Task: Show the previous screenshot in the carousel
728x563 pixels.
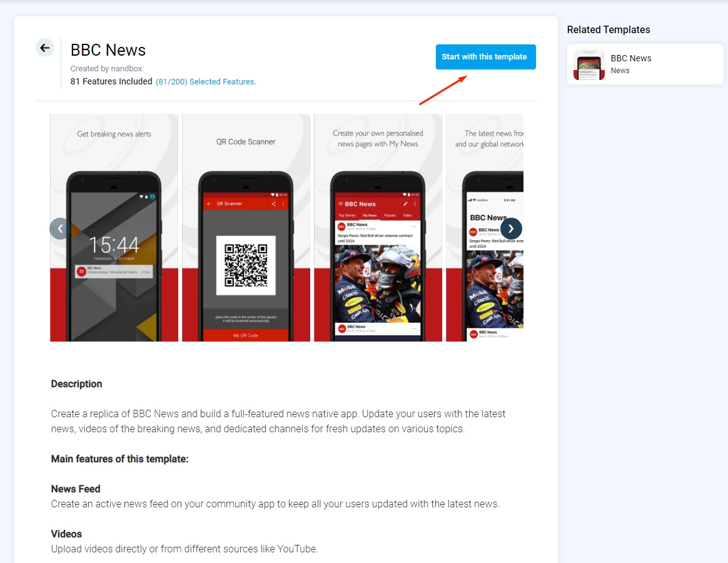Action: point(60,228)
